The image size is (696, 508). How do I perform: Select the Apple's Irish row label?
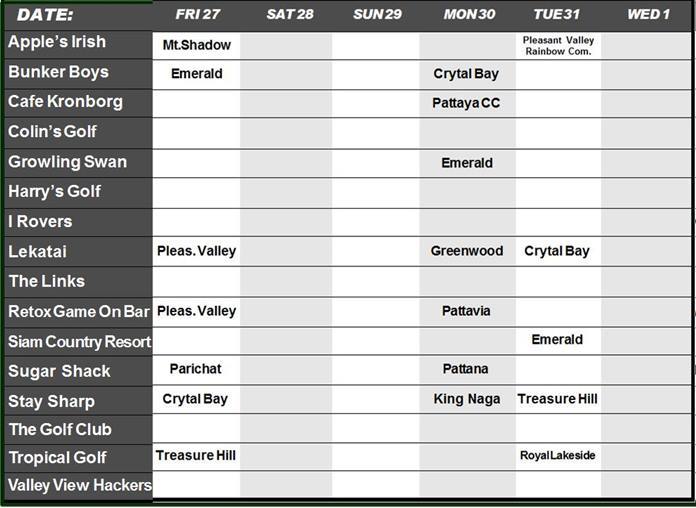57,43
